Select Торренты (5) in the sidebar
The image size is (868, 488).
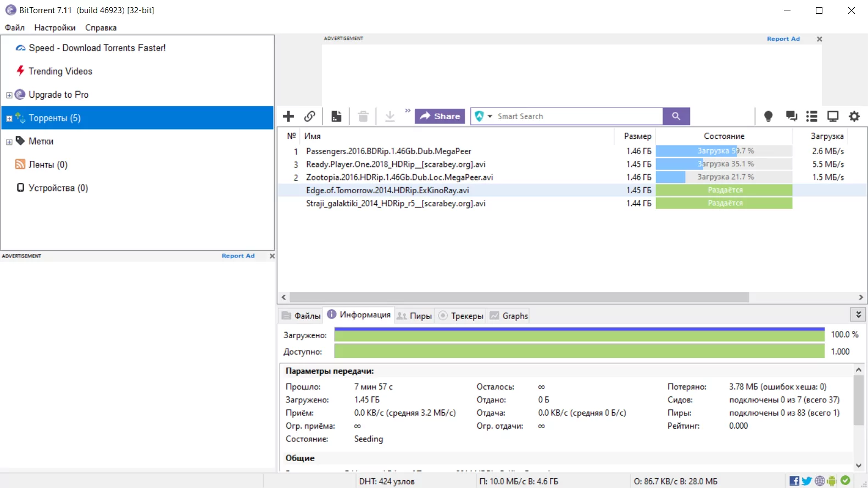click(x=137, y=118)
